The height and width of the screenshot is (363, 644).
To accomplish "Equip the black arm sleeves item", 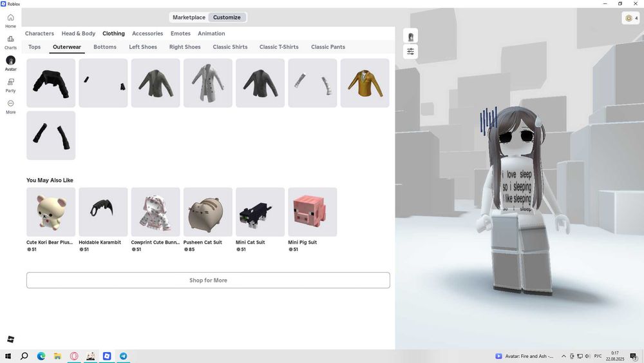I will (51, 135).
